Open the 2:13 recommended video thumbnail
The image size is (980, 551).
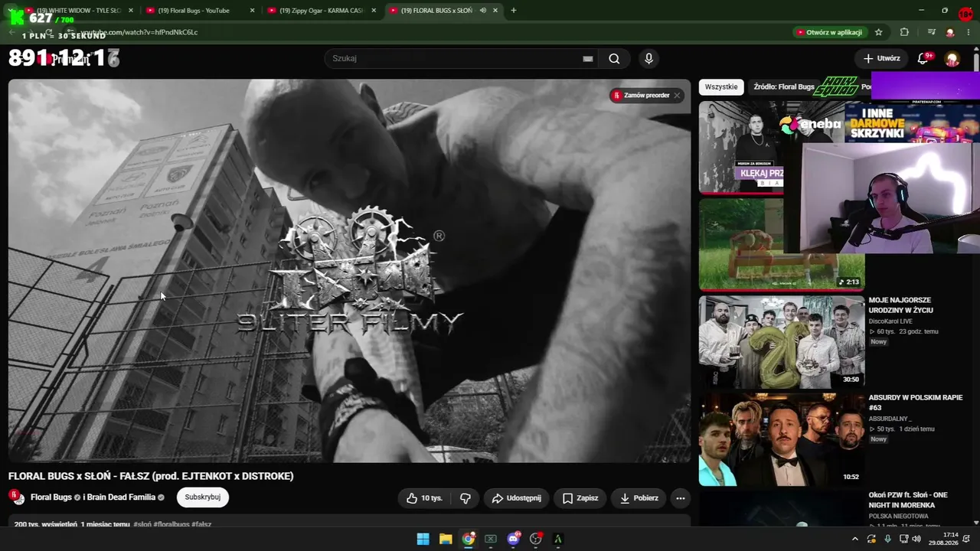782,245
